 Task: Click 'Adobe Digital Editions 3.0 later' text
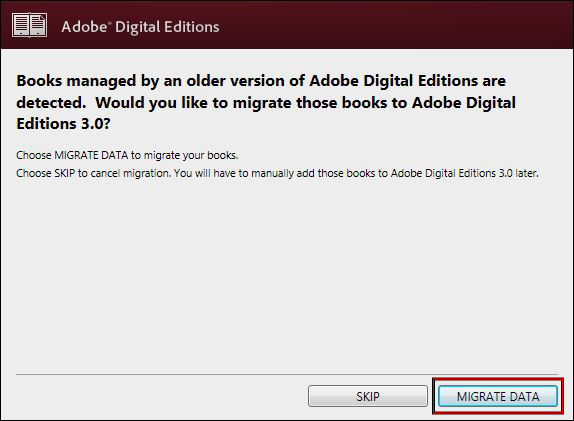click(464, 173)
